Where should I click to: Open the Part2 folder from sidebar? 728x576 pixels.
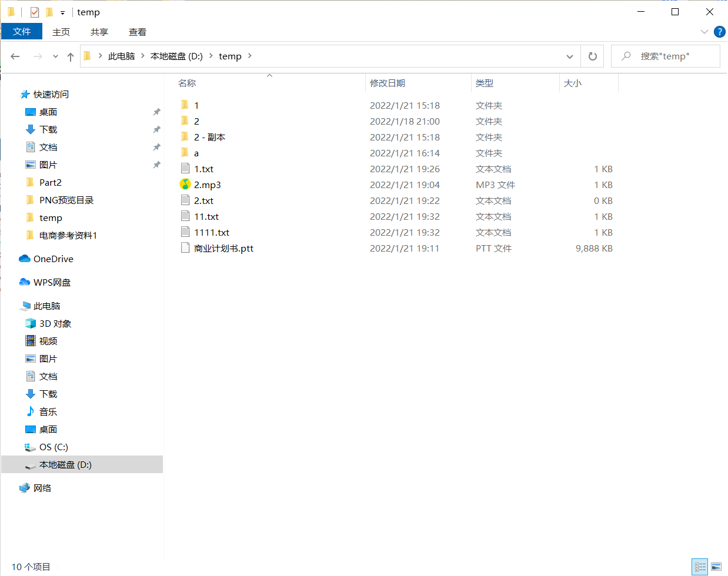click(50, 182)
